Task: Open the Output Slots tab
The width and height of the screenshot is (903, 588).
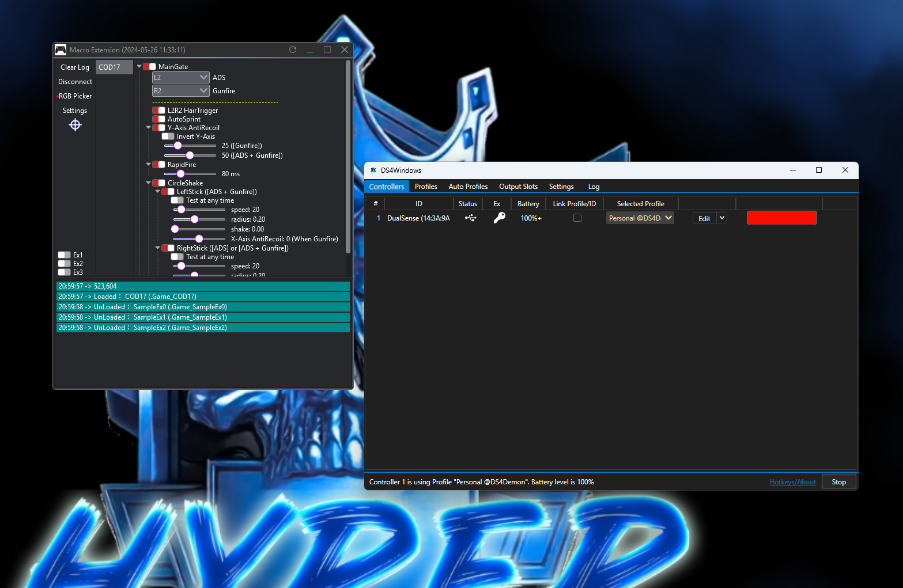Action: point(518,187)
